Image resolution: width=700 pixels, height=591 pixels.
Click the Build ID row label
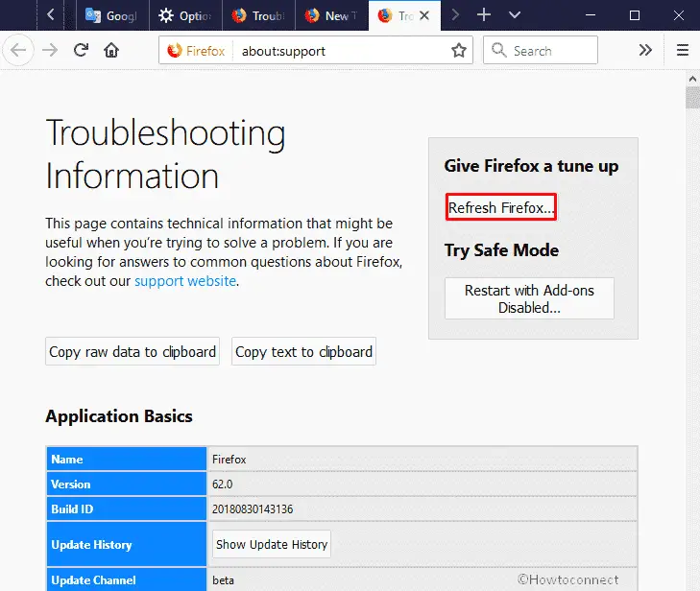point(127,508)
